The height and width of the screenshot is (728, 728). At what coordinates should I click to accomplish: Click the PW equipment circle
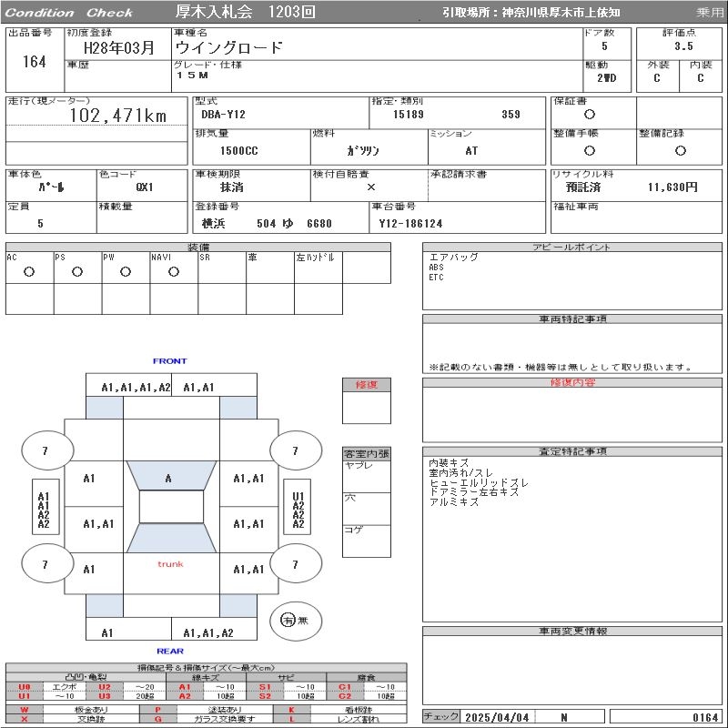click(x=126, y=272)
